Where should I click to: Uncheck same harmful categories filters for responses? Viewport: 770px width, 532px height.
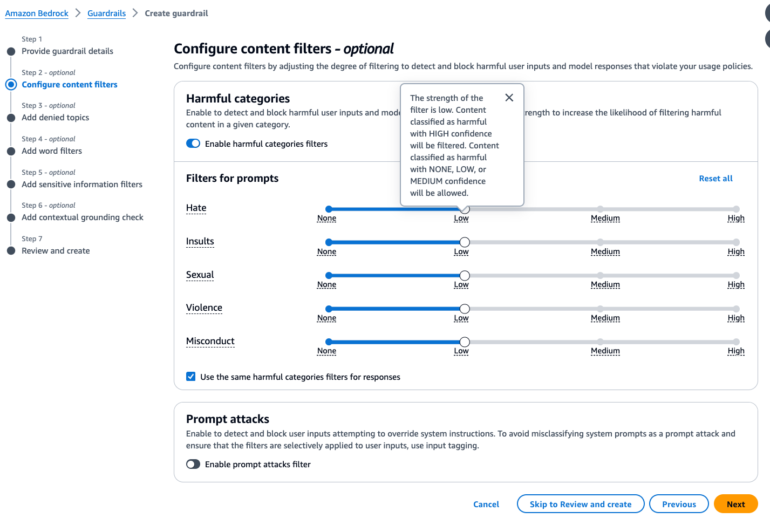191,377
